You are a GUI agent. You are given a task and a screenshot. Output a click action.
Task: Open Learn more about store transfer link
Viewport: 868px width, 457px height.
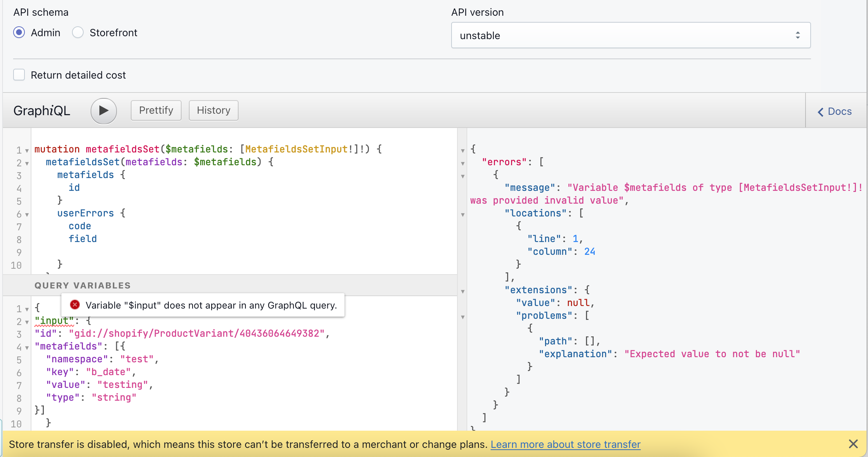coord(565,444)
